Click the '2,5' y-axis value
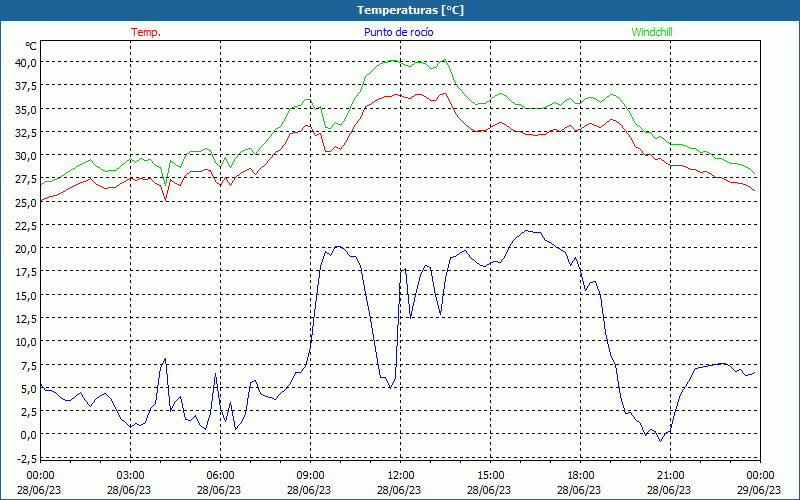The image size is (800, 500). (29, 412)
